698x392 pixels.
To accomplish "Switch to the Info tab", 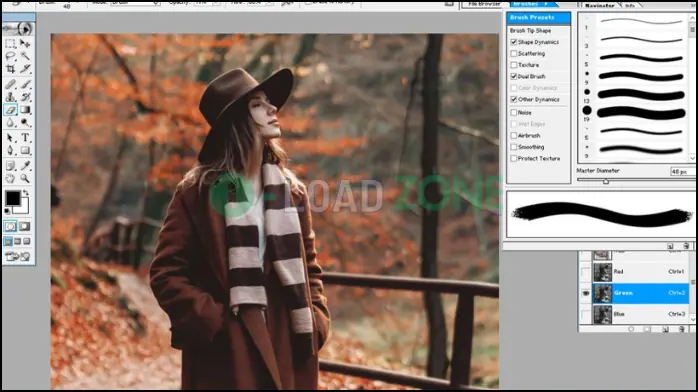I will 629,5.
